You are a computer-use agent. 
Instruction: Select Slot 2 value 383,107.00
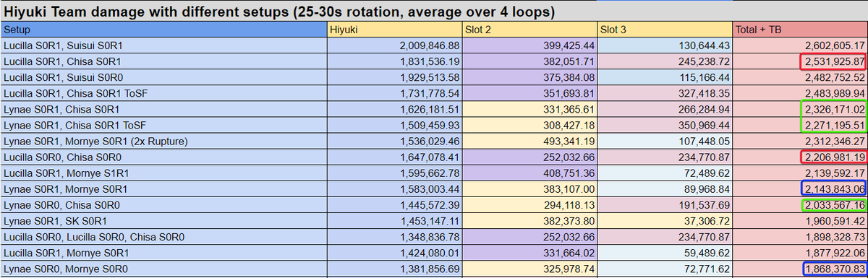529,188
